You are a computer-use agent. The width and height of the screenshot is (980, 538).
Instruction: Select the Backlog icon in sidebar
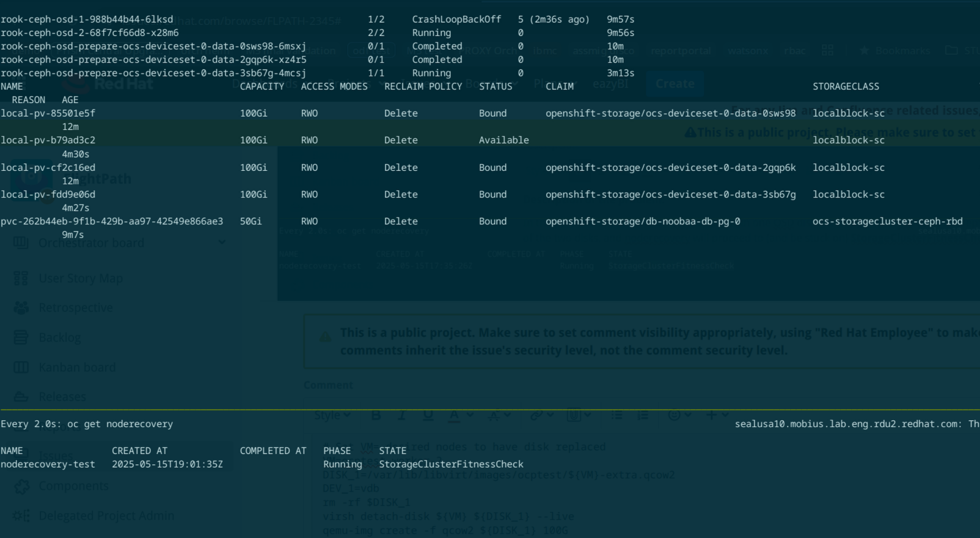[x=21, y=337]
